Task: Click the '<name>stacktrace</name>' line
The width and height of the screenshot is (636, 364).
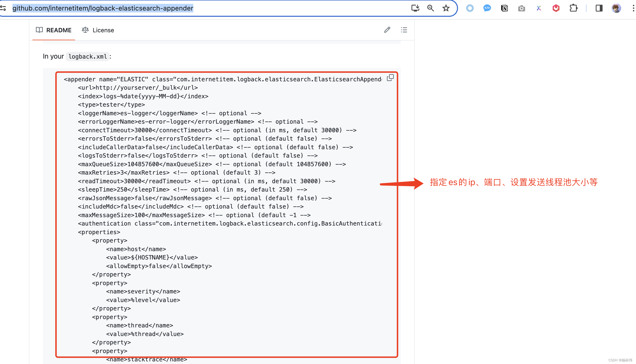Action: (x=147, y=360)
